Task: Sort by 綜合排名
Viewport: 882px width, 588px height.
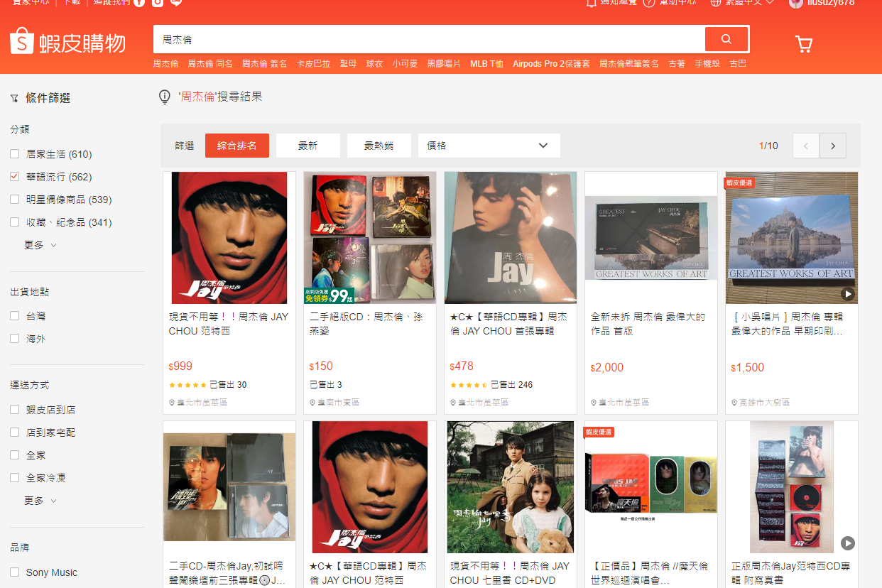Action: tap(237, 146)
